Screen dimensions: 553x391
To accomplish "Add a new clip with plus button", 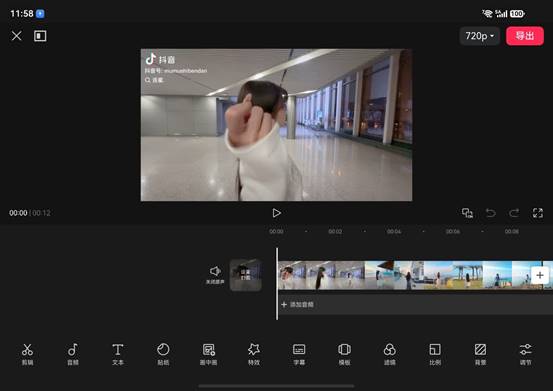I will click(540, 275).
